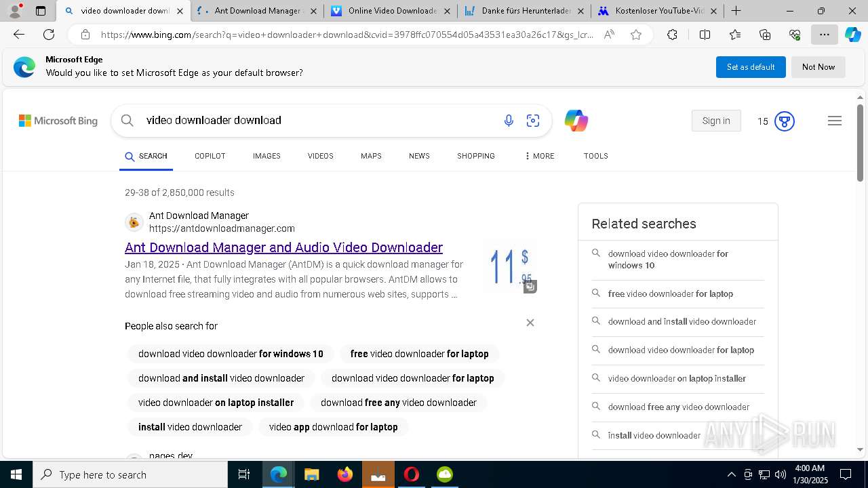This screenshot has height=488, width=868.
Task: Switch to the Kostenloser YouTube-Video tab
Action: [657, 11]
